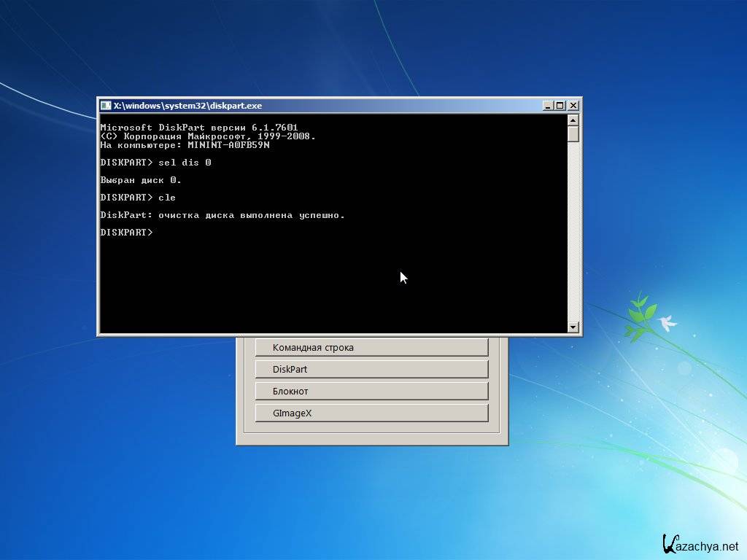The width and height of the screenshot is (747, 560).
Task: Click the empty scrollbar track below thumb
Action: tap(573, 233)
